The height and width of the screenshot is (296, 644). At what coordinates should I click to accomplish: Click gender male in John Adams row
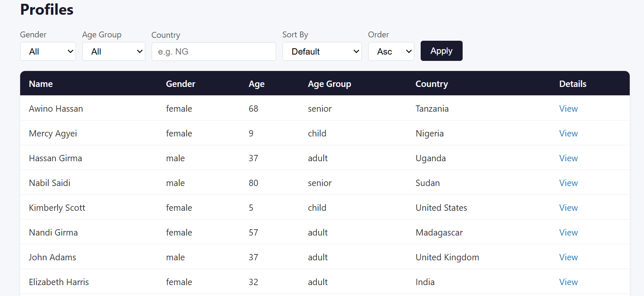click(x=175, y=257)
